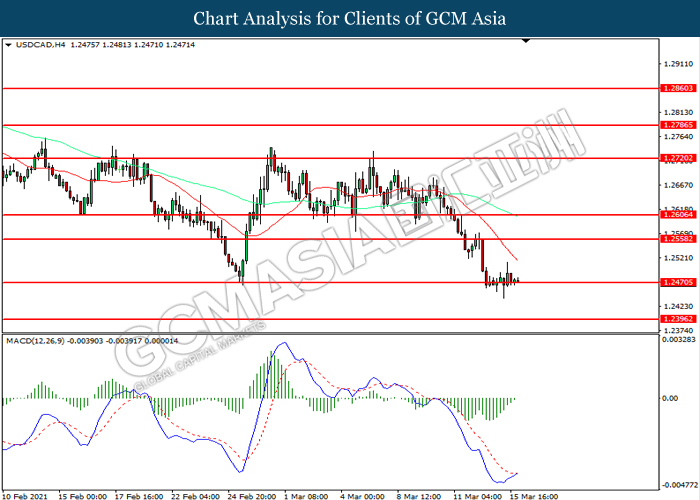Viewport: 700px width, 500px height.
Task: Click the -0.004772 MACD scale value
Action: [679, 485]
